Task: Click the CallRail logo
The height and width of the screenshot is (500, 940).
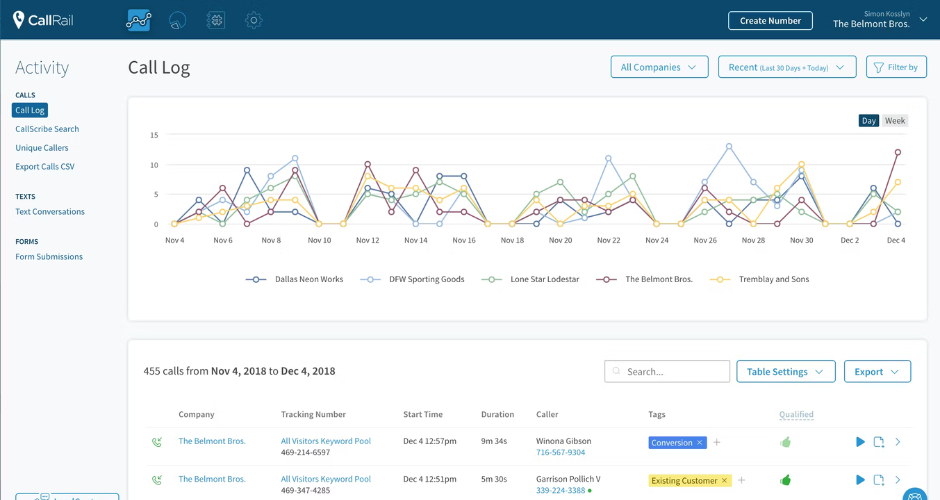Action: (43, 20)
